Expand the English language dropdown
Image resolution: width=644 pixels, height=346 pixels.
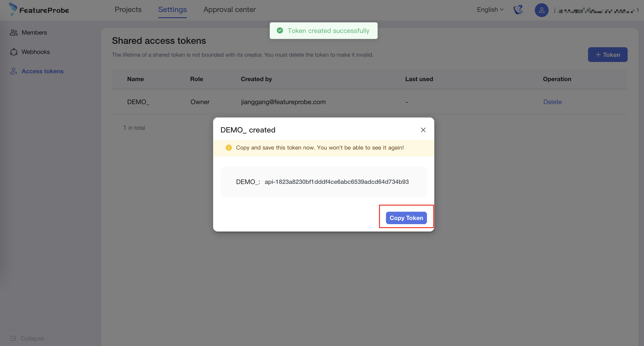[x=490, y=9]
